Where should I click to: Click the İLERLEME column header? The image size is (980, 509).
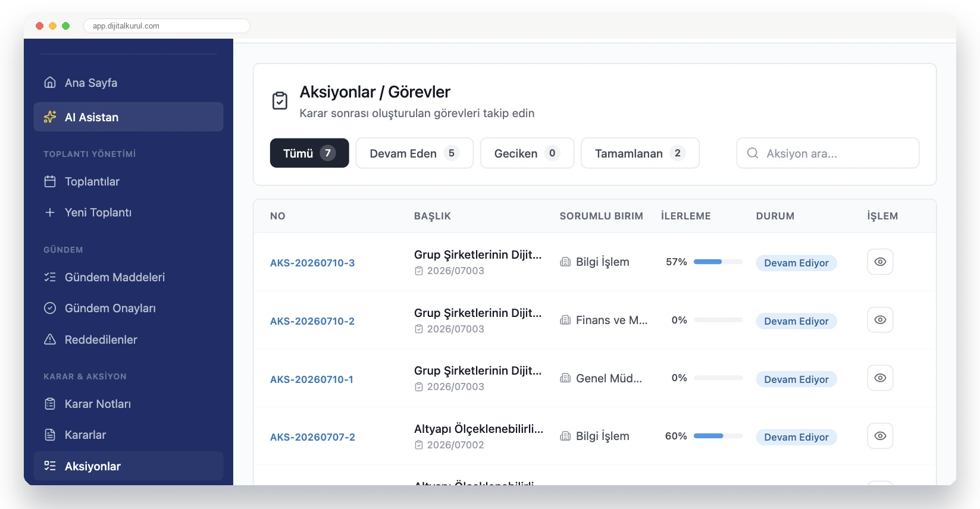coord(685,216)
